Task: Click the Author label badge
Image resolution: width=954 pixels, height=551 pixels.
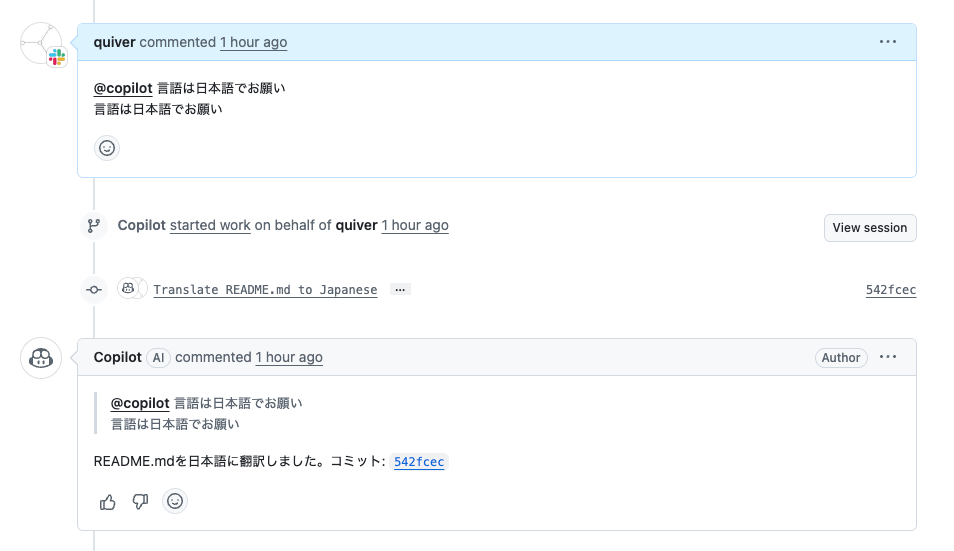Action: point(840,358)
